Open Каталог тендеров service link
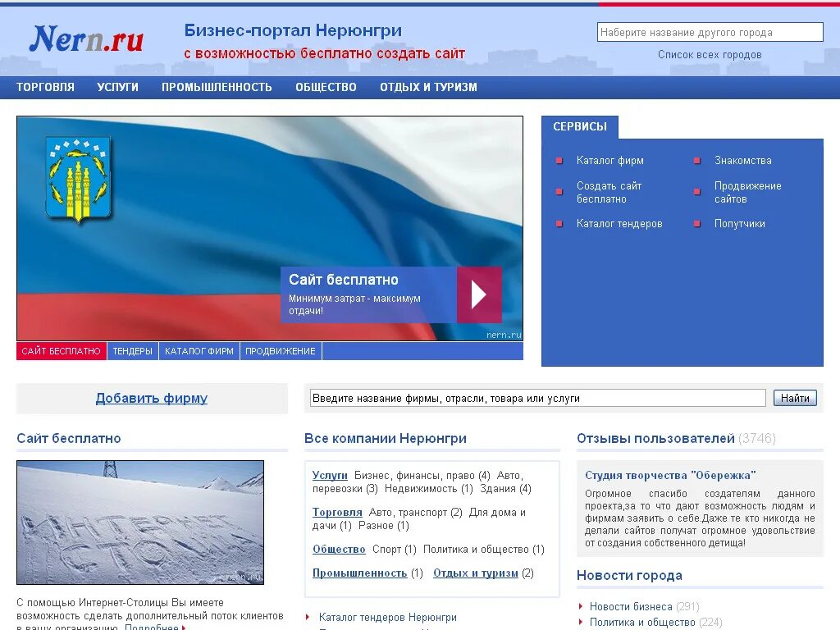This screenshot has width=840, height=630. [619, 223]
